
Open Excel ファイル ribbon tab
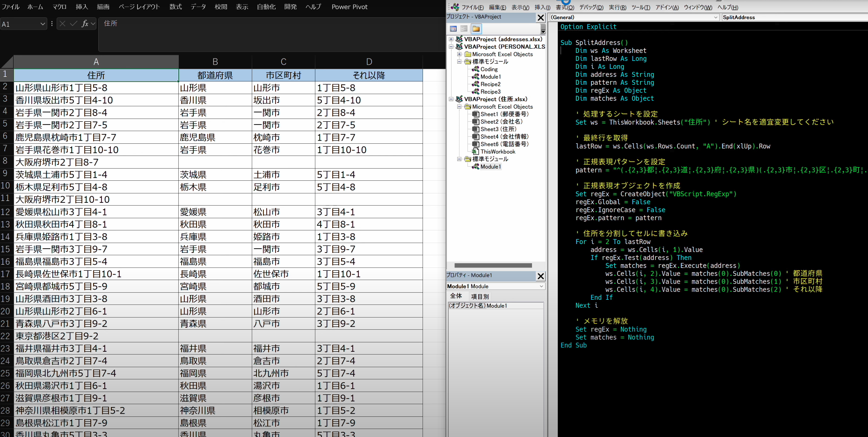coord(11,7)
